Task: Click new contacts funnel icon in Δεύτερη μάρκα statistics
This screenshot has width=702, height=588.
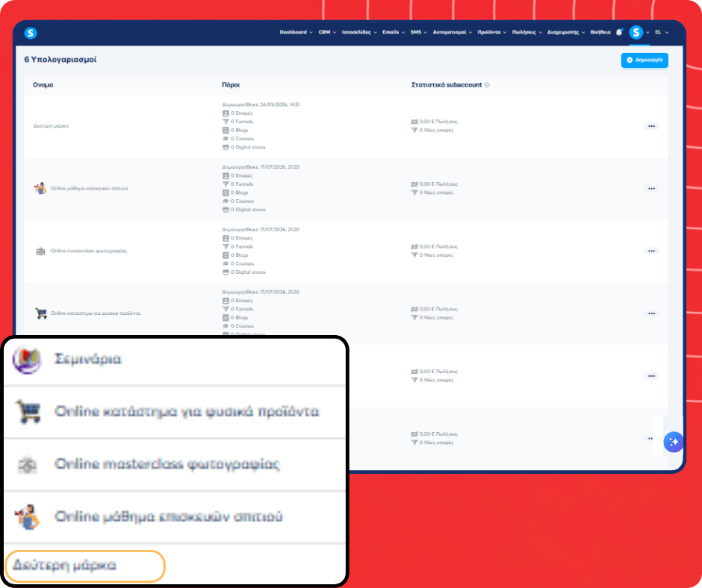Action: point(414,131)
